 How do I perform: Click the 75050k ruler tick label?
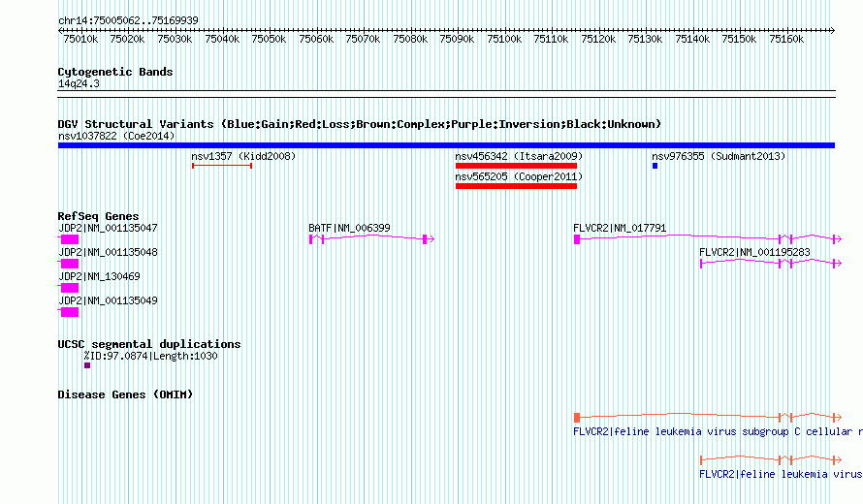pyautogui.click(x=269, y=39)
